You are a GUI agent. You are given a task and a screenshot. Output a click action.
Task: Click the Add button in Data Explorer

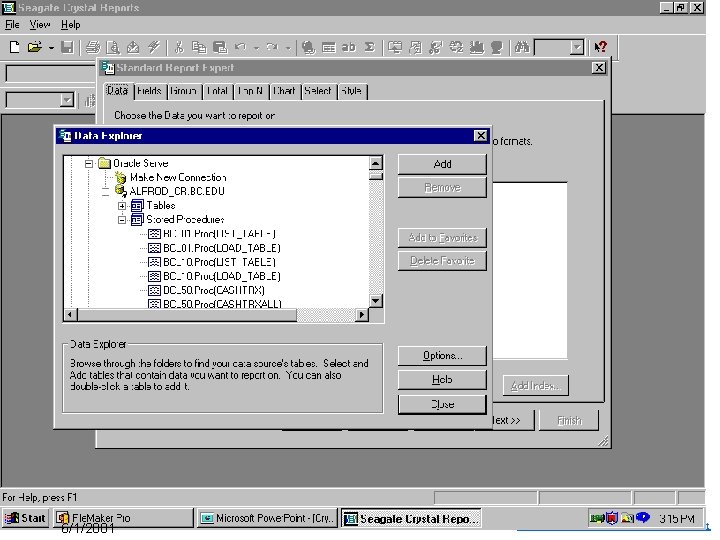point(442,164)
